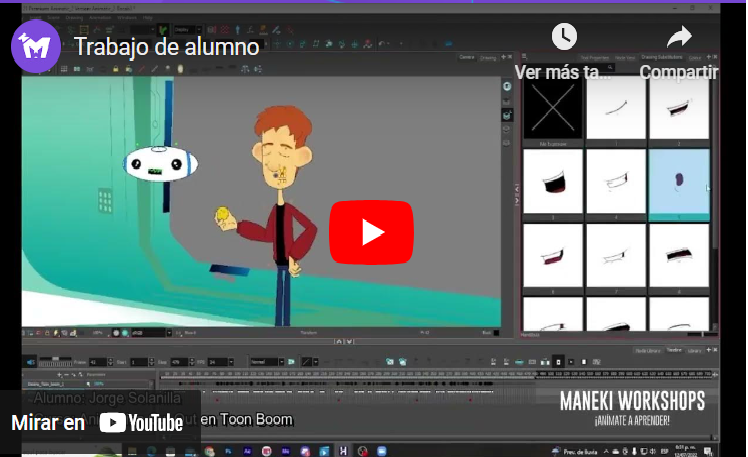Click the sound speaker icon in the timeline toolbar
Viewport: 748px width, 457px height.
click(x=31, y=362)
